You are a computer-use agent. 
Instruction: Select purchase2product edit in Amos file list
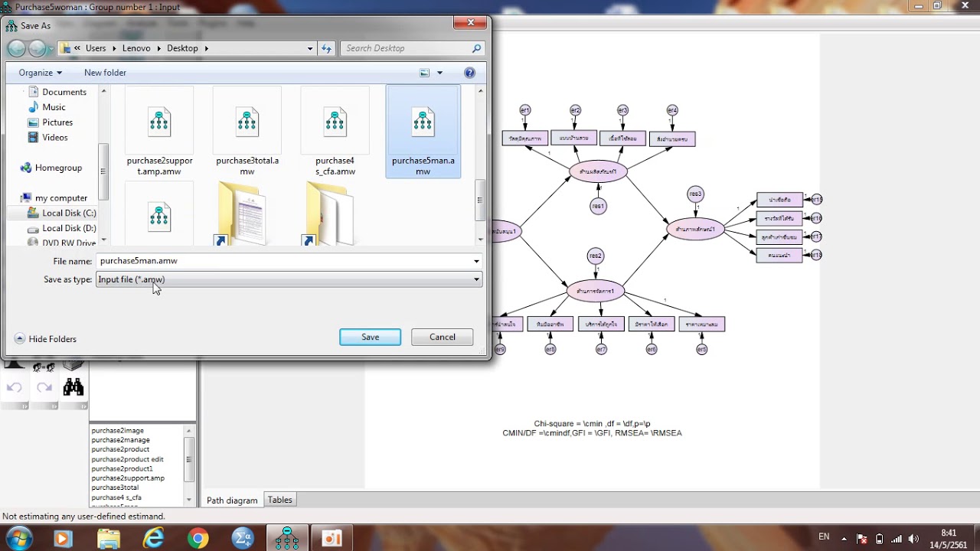(127, 459)
